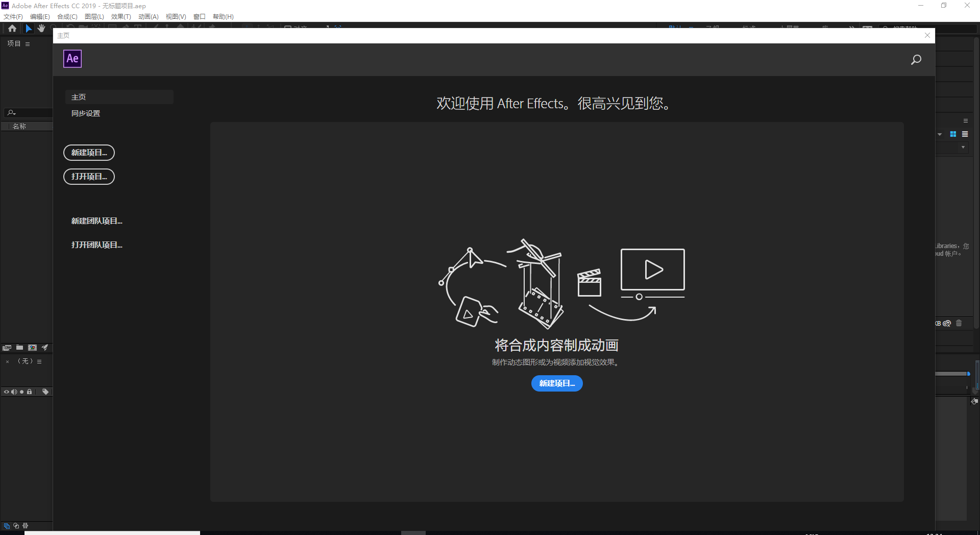Click the Project panel search field
This screenshot has width=980, height=535.
(x=29, y=113)
